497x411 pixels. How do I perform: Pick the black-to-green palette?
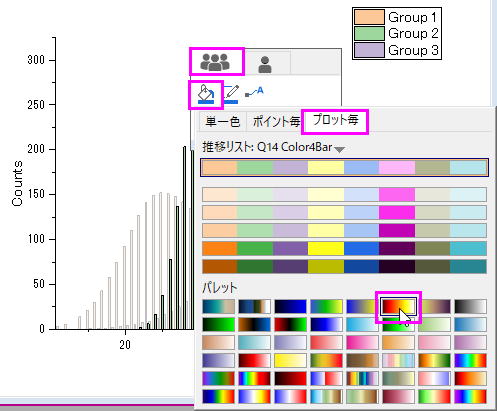click(x=219, y=324)
